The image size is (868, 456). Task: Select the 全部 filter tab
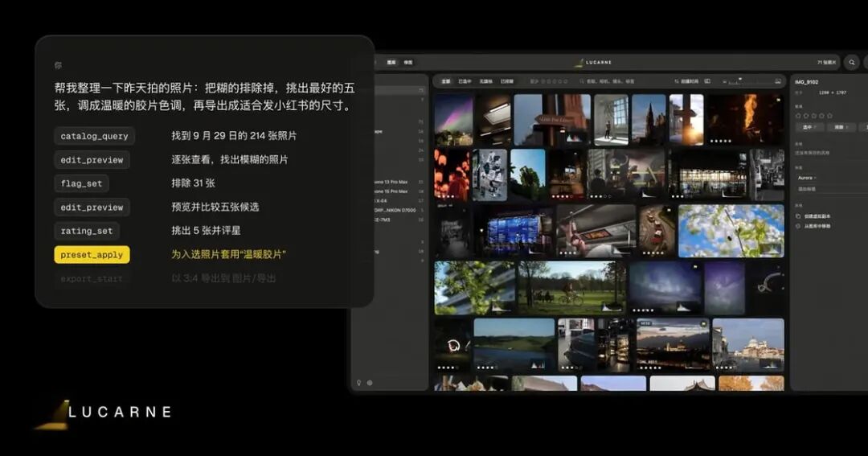click(446, 81)
